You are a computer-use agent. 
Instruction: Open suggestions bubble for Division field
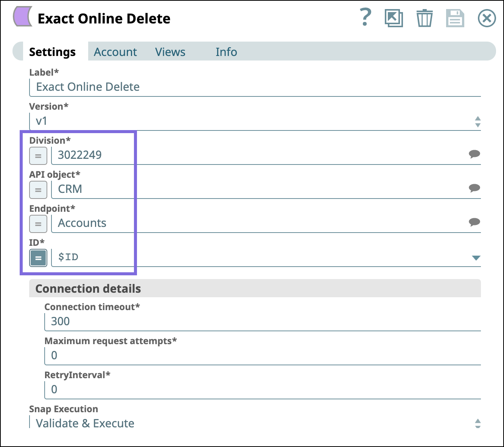click(x=474, y=154)
